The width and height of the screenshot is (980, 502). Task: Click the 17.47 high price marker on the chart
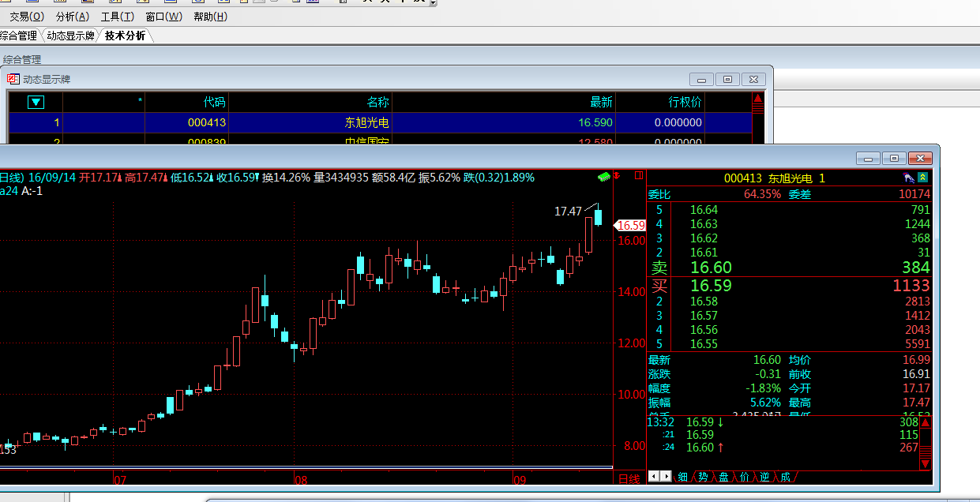point(568,211)
